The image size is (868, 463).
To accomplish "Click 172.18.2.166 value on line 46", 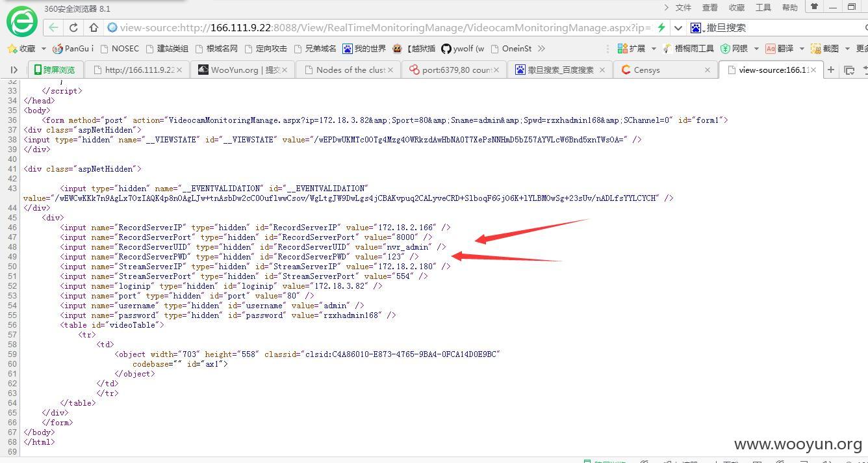I will (x=406, y=228).
